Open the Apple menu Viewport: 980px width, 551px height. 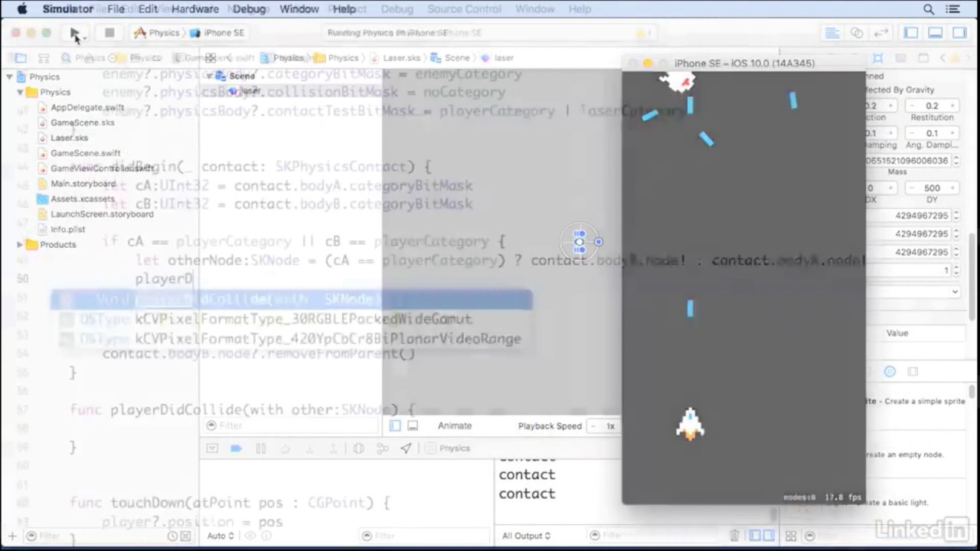coord(21,9)
